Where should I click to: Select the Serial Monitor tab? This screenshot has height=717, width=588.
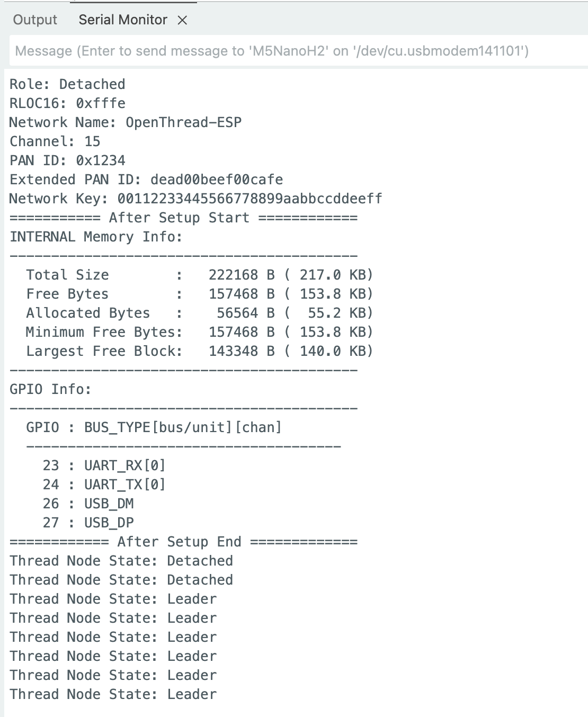(x=122, y=20)
